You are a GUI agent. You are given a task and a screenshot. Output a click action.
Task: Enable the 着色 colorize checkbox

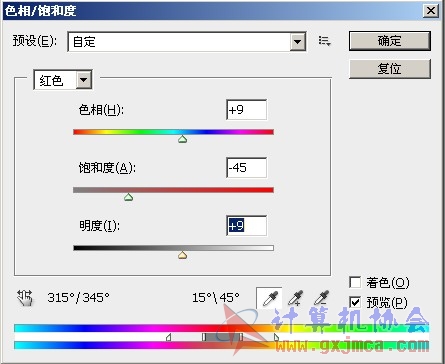[355, 282]
